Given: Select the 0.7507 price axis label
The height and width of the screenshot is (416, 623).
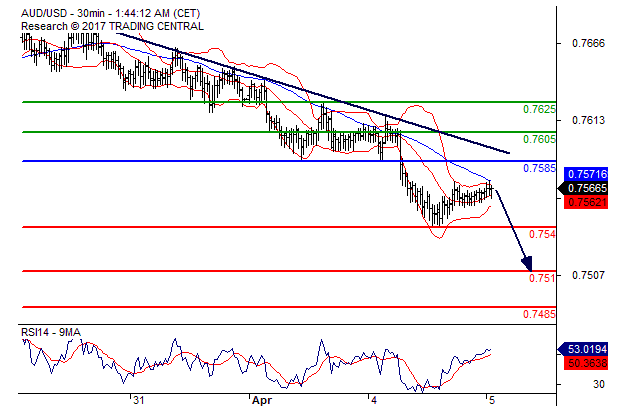Looking at the screenshot, I should click(588, 275).
